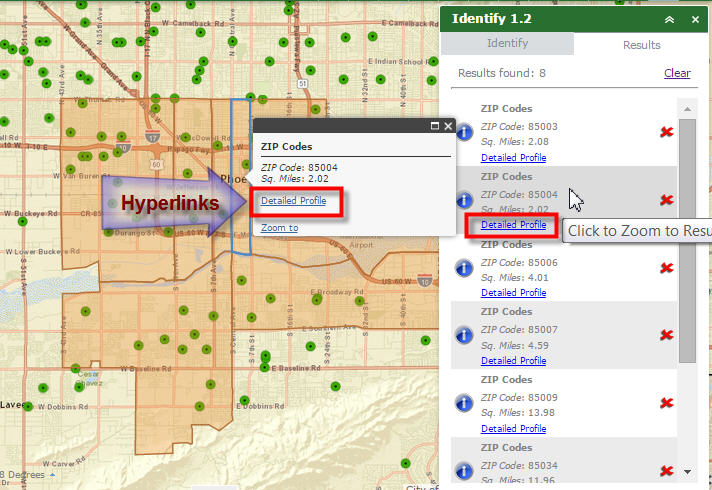Click the route 51 shield on map

pos(302,84)
